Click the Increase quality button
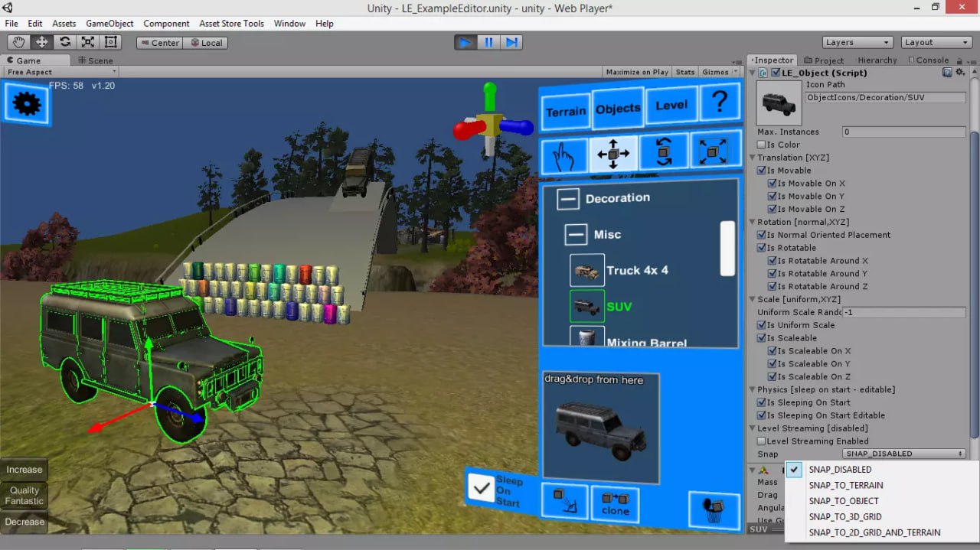The height and width of the screenshot is (550, 980). (x=24, y=470)
